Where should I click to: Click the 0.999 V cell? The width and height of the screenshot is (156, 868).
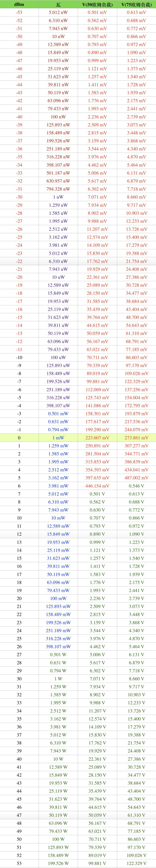(97, 542)
